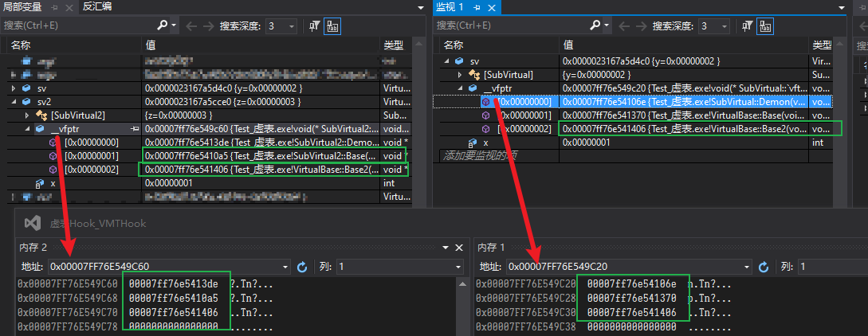868x336 pixels.
Task: Open the 内存 2 address dropdown
Action: [x=285, y=267]
